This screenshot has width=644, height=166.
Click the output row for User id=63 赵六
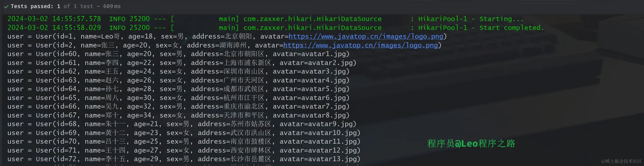(x=178, y=80)
